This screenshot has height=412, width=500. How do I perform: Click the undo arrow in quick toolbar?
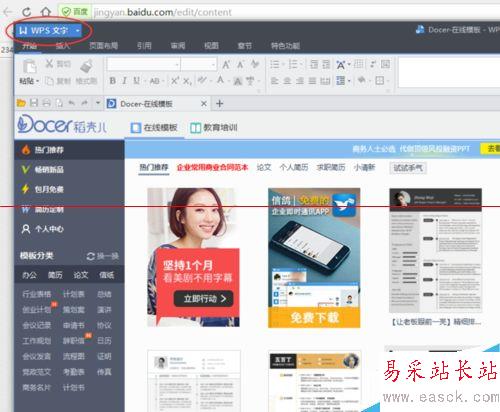pyautogui.click(x=71, y=103)
